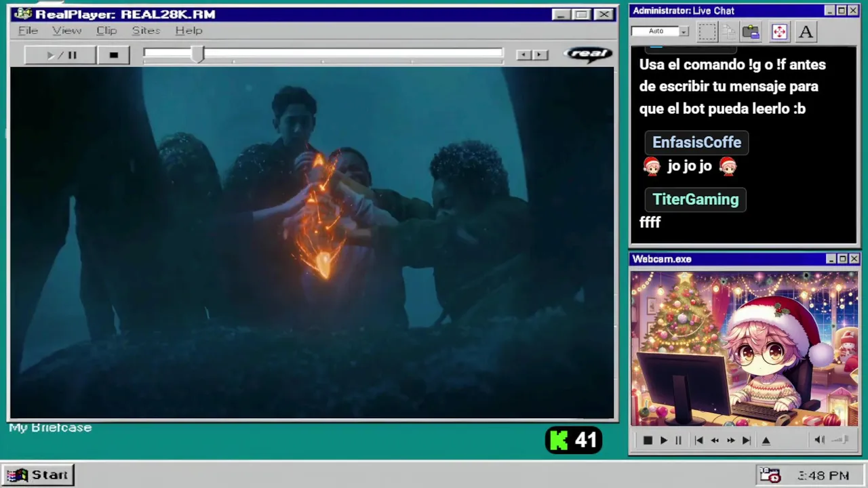The image size is (868, 488).
Task: Mute the Webcam.exe speaker icon
Action: [x=819, y=441]
